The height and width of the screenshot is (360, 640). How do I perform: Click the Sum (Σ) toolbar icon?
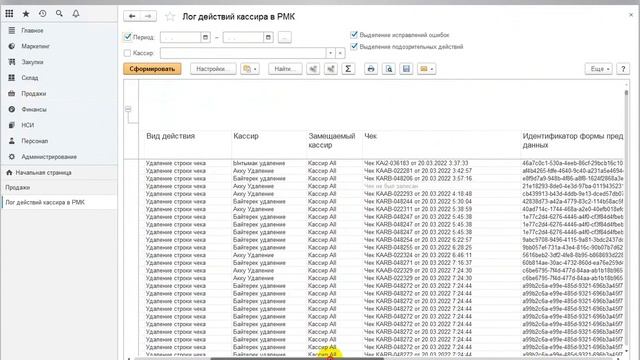pyautogui.click(x=348, y=69)
